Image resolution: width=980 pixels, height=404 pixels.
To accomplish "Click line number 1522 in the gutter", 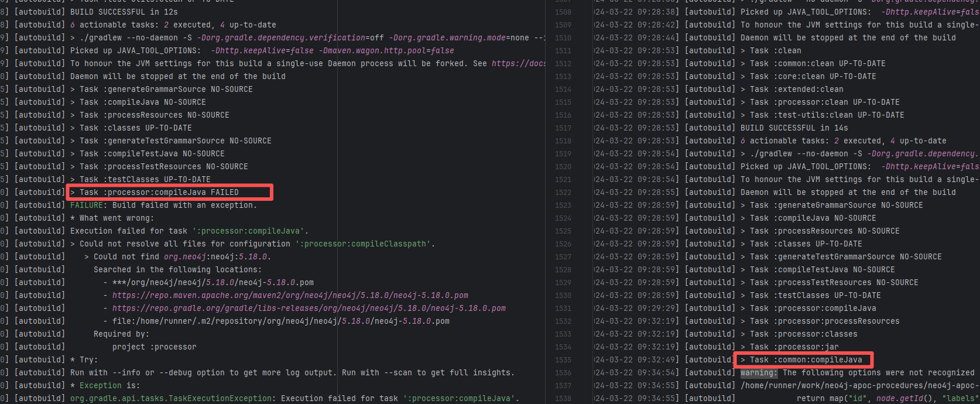I will click(x=563, y=193).
